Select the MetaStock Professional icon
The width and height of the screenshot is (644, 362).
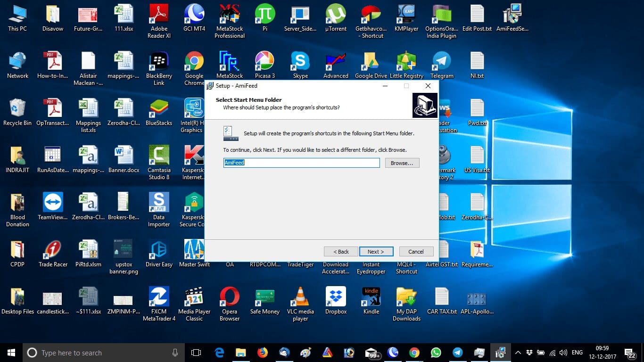click(230, 21)
